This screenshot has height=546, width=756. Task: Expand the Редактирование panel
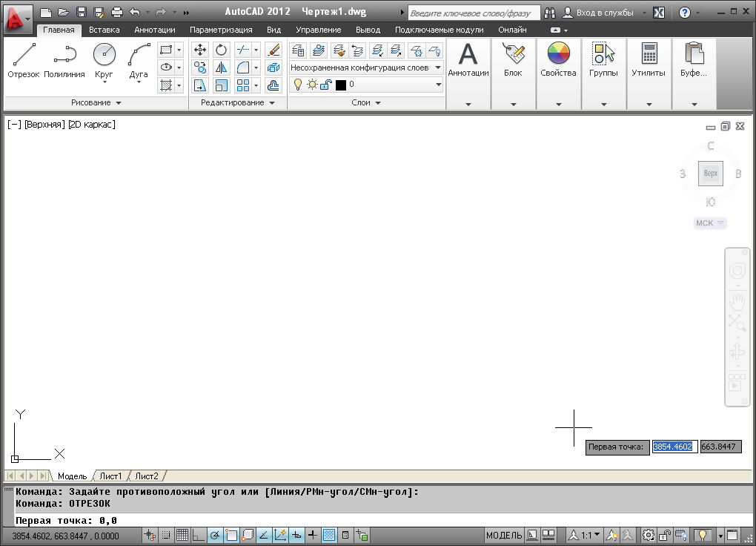tap(238, 102)
